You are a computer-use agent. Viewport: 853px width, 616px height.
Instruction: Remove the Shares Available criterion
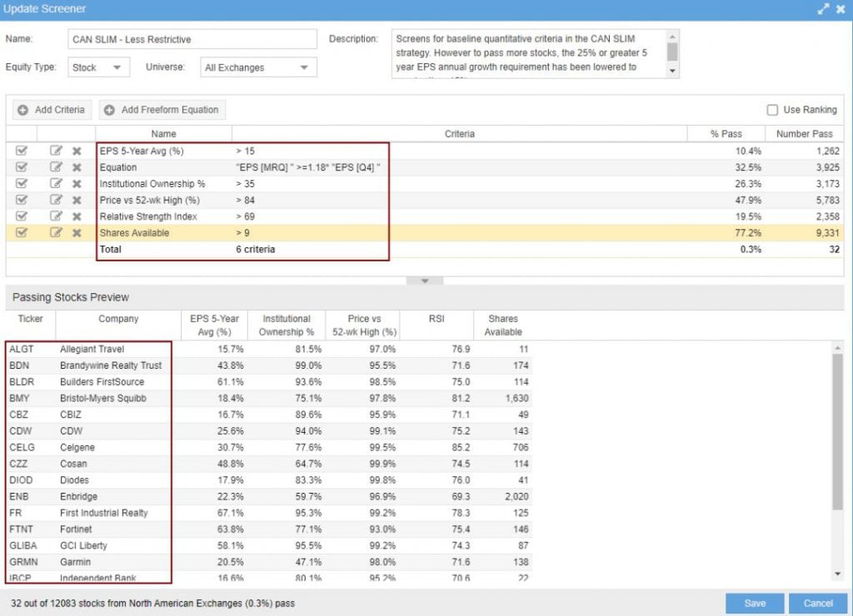click(x=77, y=233)
